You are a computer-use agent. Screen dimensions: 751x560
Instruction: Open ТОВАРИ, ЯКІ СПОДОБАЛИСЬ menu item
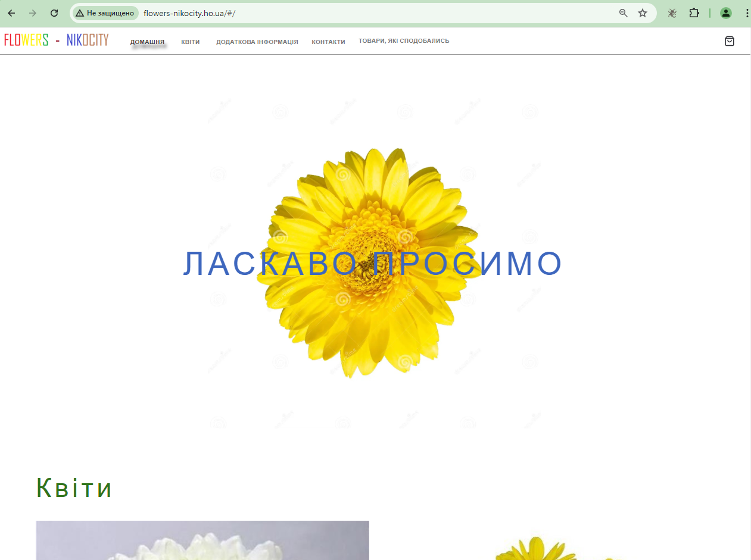click(x=404, y=41)
